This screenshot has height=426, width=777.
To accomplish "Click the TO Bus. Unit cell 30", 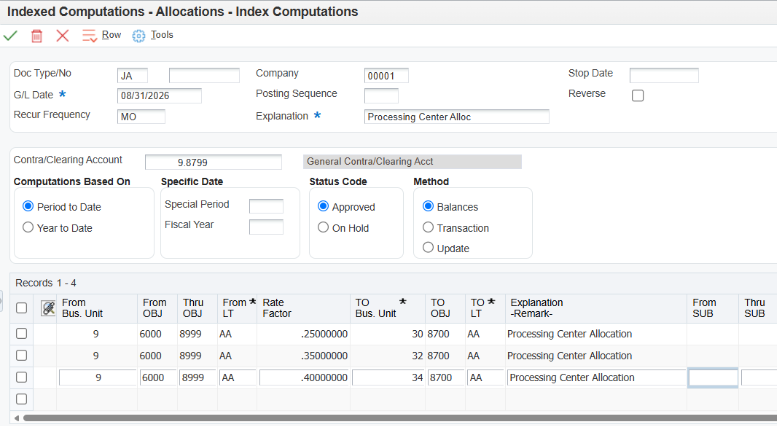I will pyautogui.click(x=388, y=334).
